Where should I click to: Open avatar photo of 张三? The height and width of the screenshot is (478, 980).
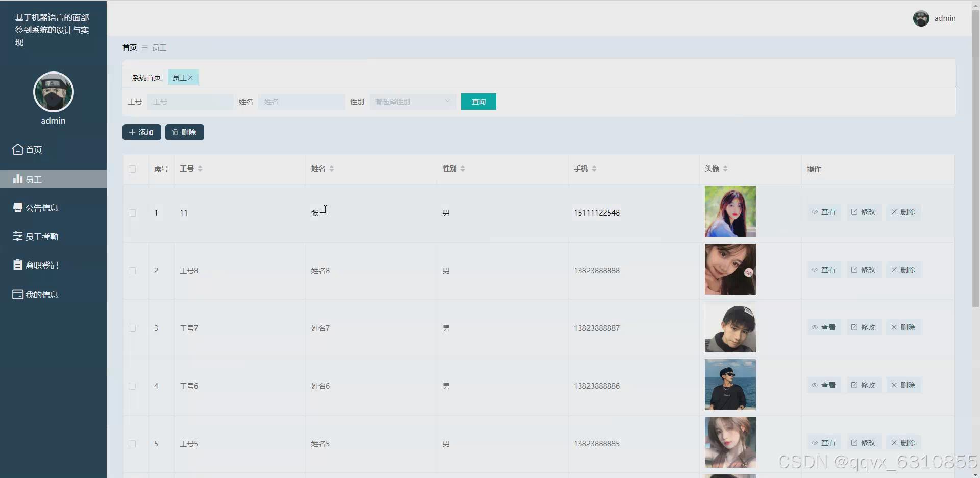point(730,211)
